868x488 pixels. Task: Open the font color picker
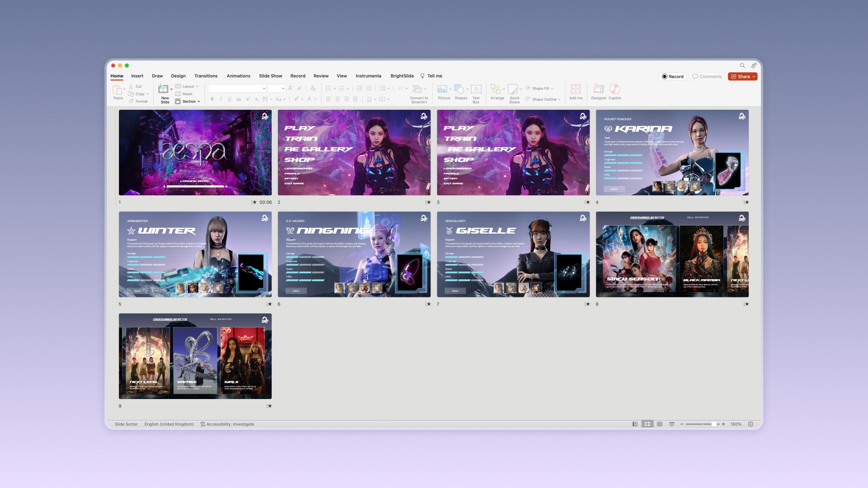click(x=311, y=99)
